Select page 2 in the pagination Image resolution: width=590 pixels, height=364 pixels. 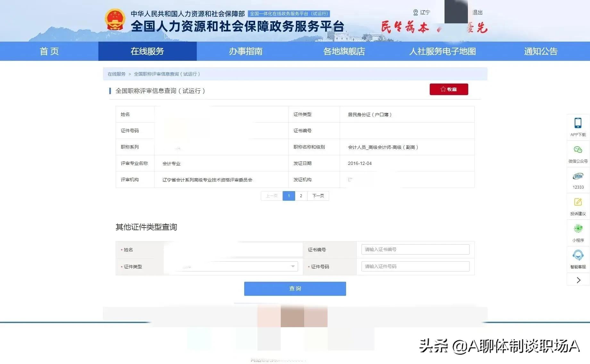[x=301, y=196]
